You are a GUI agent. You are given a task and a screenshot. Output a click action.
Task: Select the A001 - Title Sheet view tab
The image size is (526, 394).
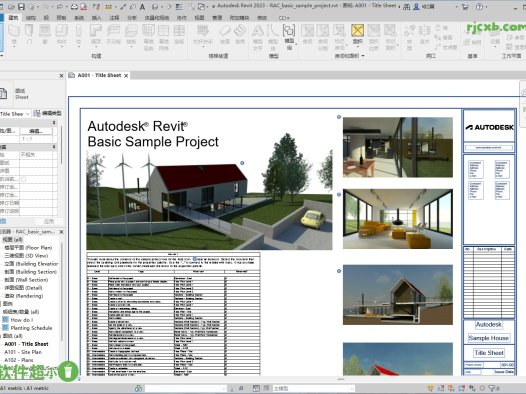(x=99, y=75)
